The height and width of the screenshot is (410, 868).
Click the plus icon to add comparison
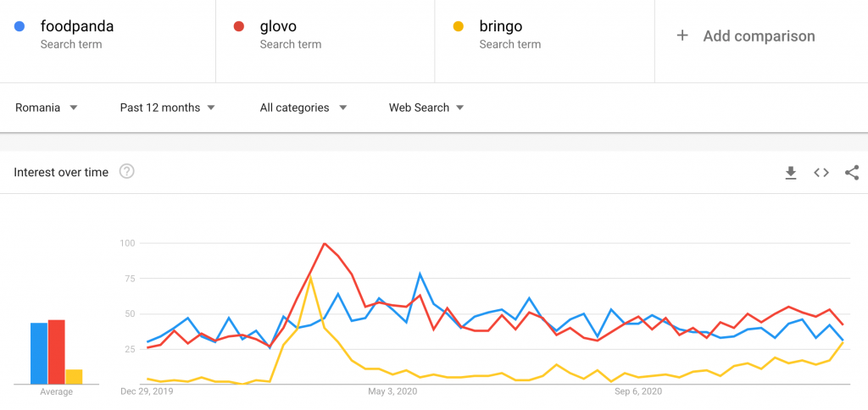[x=682, y=36]
